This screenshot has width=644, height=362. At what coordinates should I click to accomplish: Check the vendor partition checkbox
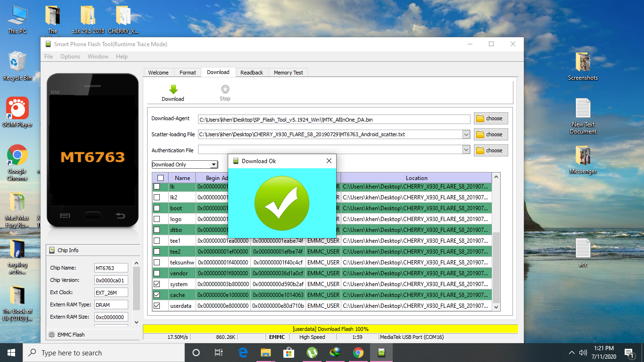pos(157,273)
